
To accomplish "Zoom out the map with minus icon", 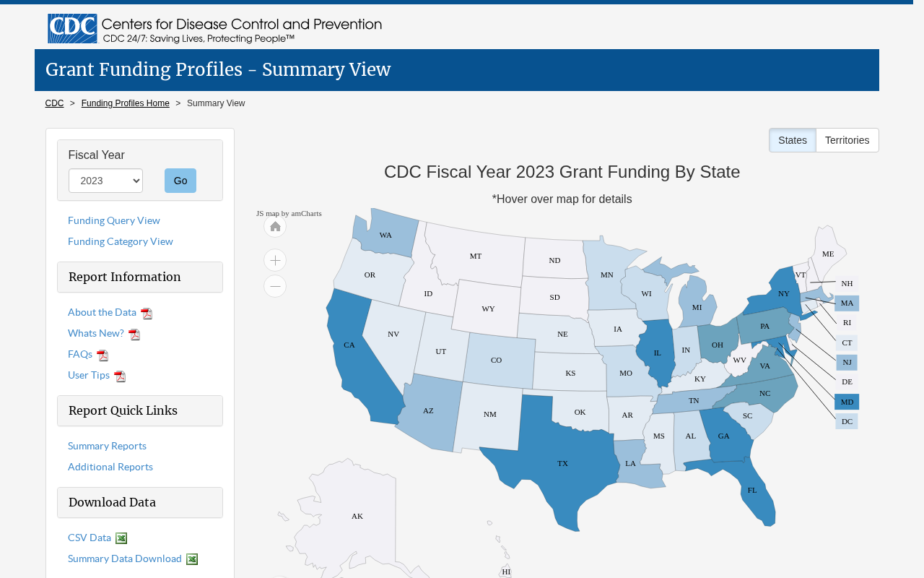I will pyautogui.click(x=275, y=286).
